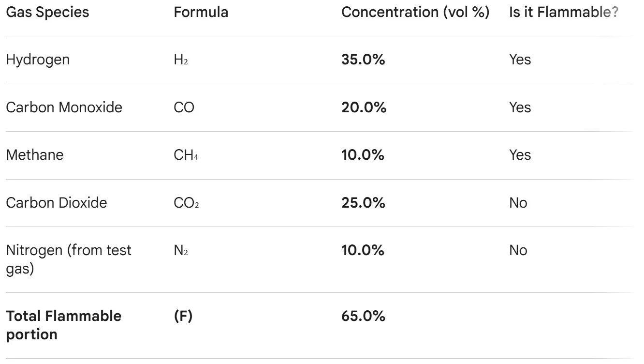This screenshot has height=364, width=644.
Task: Select the Carbon Monoxide name cell
Action: (x=64, y=107)
